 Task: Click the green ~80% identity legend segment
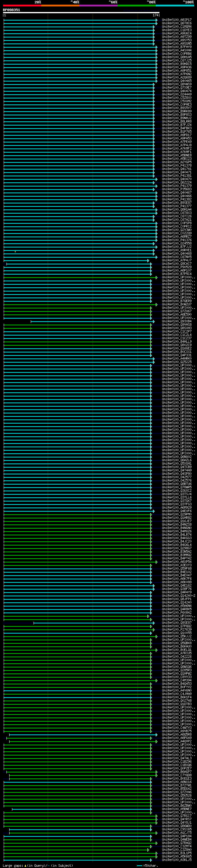click(x=137, y=6)
